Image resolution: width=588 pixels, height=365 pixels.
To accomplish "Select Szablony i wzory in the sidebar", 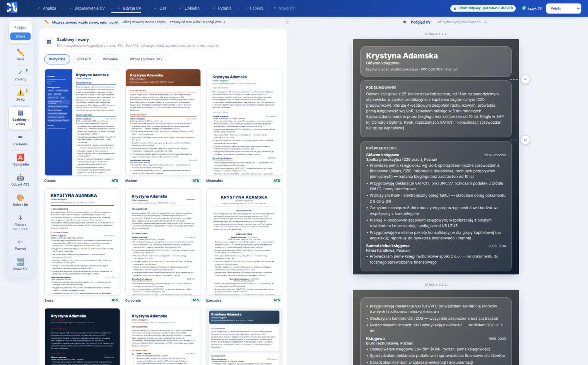I will click(21, 118).
